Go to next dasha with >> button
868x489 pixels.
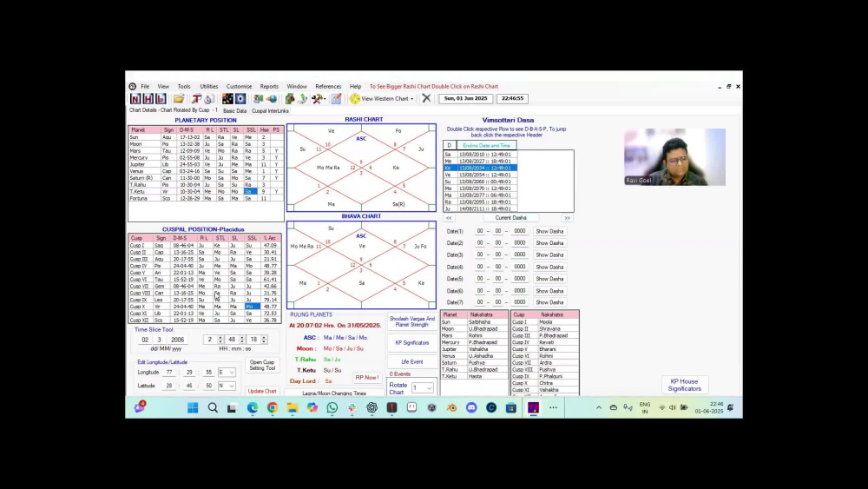(x=567, y=218)
